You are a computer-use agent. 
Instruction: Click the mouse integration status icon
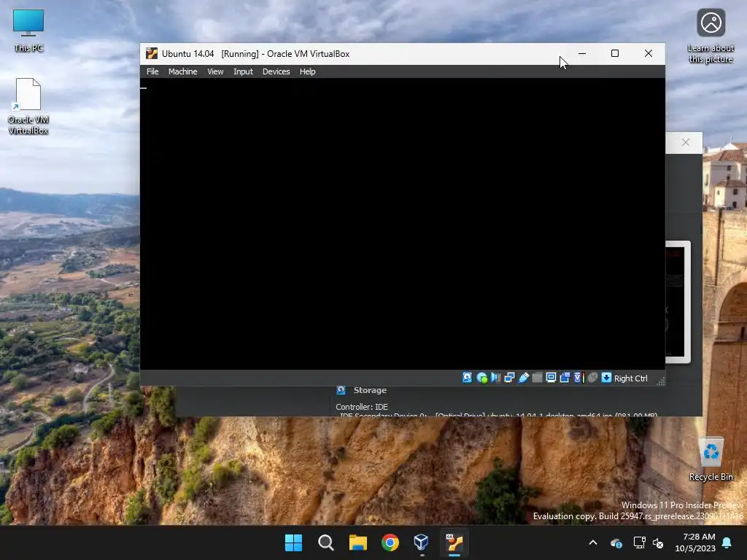592,378
